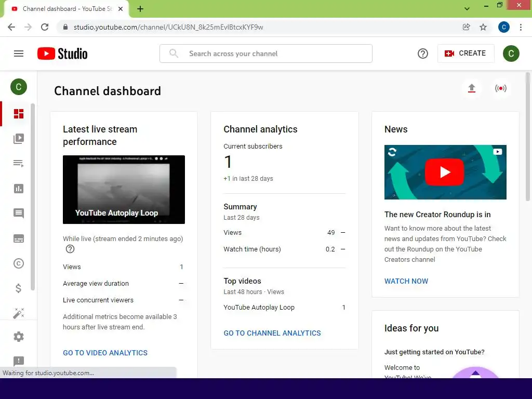Image resolution: width=532 pixels, height=399 pixels.
Task: Click the address bar URL
Action: [168, 27]
